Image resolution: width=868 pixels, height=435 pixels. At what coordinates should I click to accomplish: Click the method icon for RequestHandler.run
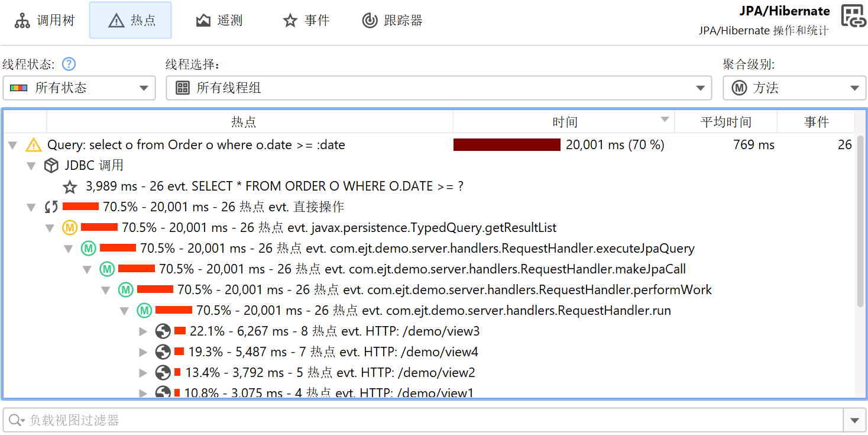tap(144, 311)
